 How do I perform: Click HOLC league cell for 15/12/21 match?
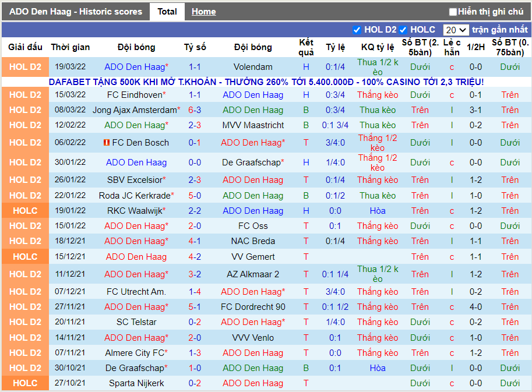point(25,257)
